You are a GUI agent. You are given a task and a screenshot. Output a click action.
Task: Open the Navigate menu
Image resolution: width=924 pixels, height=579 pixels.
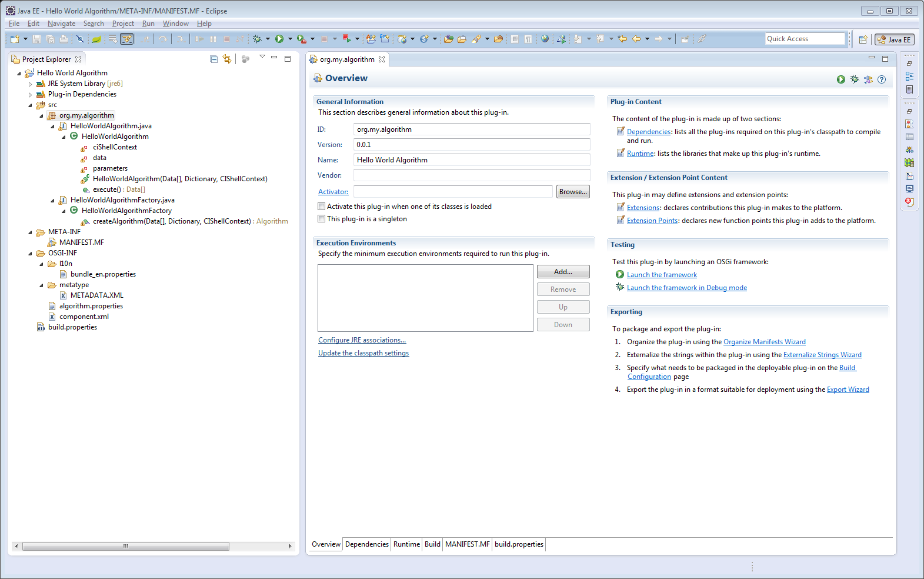click(x=61, y=24)
